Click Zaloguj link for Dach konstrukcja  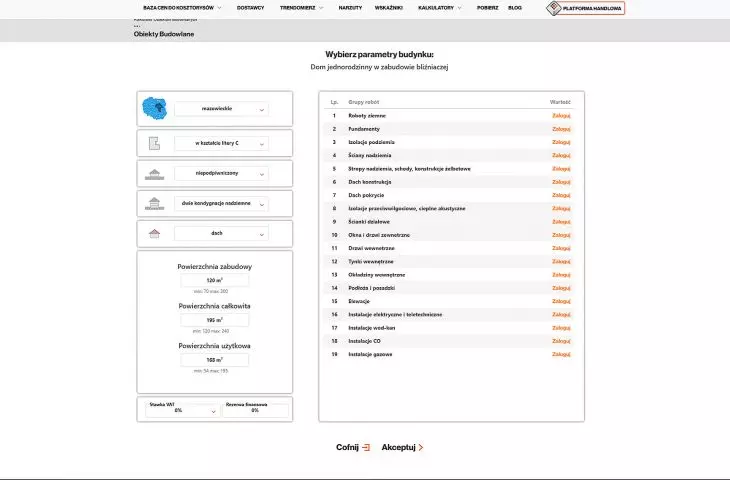pos(561,182)
